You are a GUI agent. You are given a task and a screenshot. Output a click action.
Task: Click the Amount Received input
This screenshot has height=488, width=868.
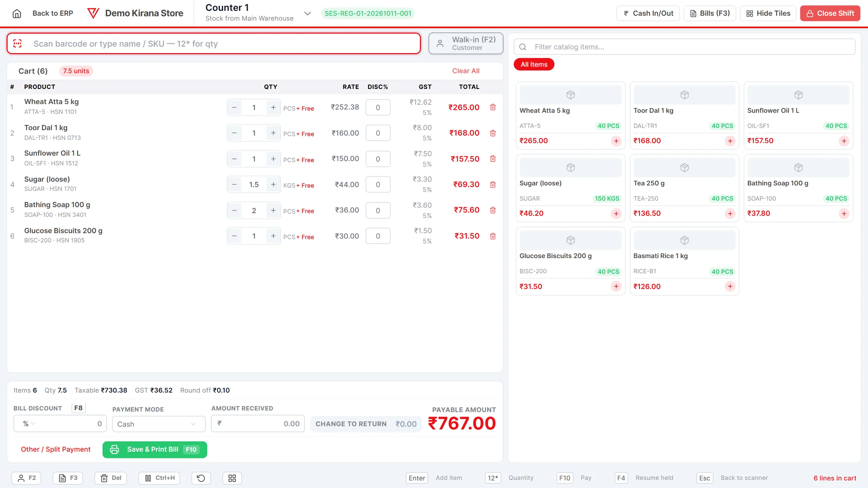258,424
